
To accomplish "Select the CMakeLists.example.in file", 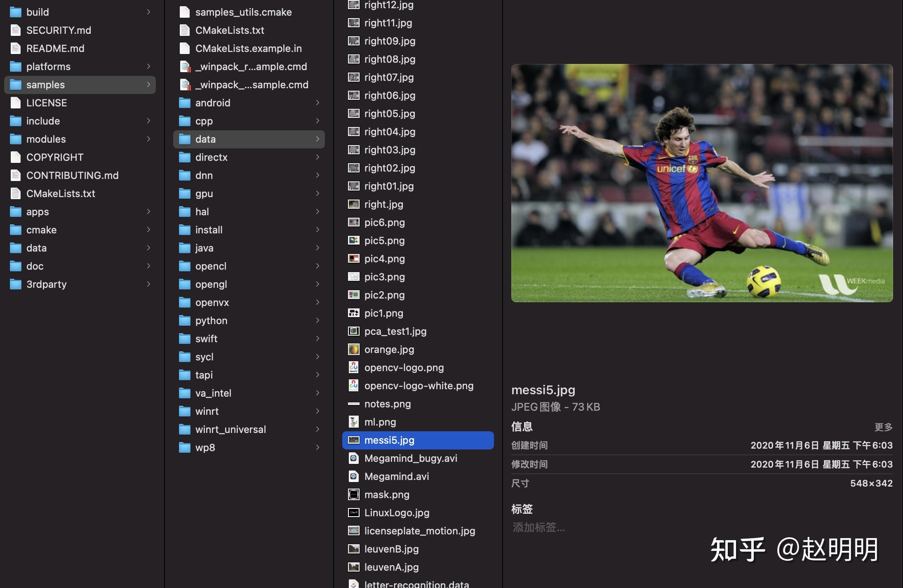I will [248, 48].
